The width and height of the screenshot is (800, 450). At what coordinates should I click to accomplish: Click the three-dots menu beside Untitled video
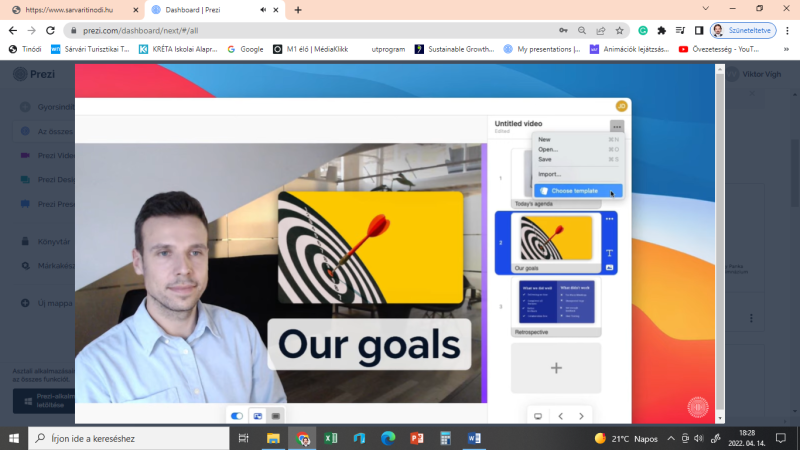[617, 126]
